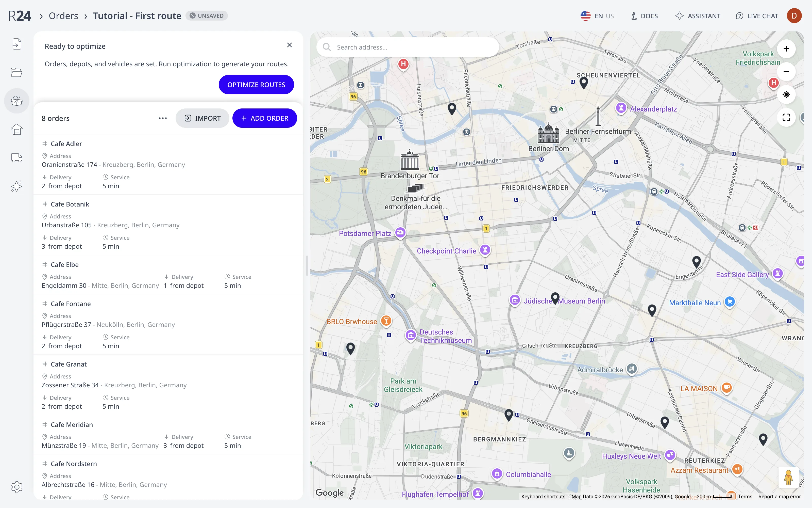Select the orders box sidebar icon
This screenshot has width=812, height=508.
(x=16, y=101)
